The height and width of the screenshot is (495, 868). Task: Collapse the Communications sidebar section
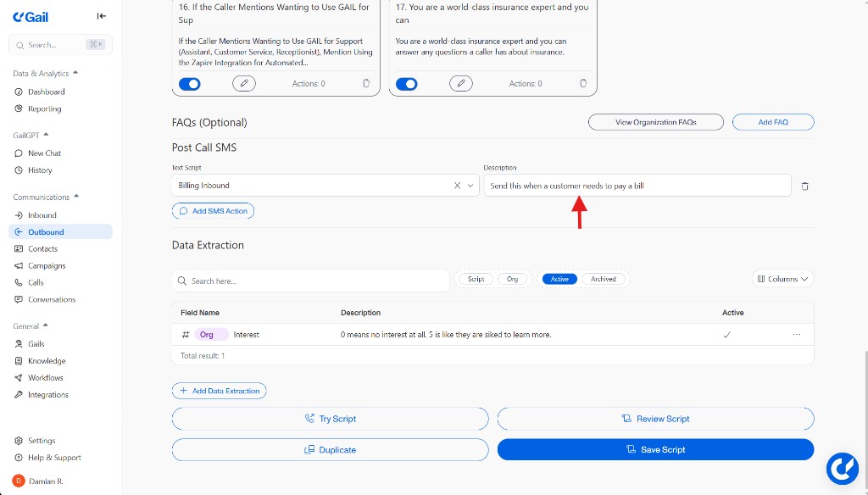(x=76, y=197)
